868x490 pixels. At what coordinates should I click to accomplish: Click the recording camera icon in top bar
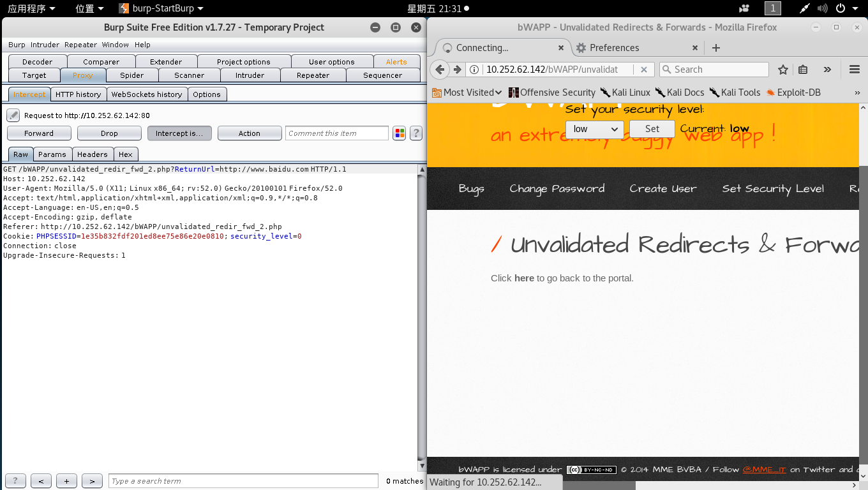click(x=744, y=8)
